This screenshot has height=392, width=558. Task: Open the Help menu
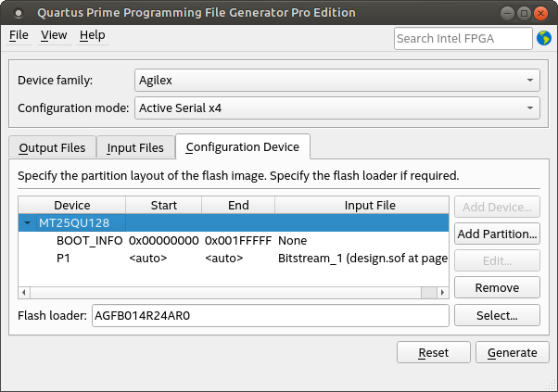92,35
